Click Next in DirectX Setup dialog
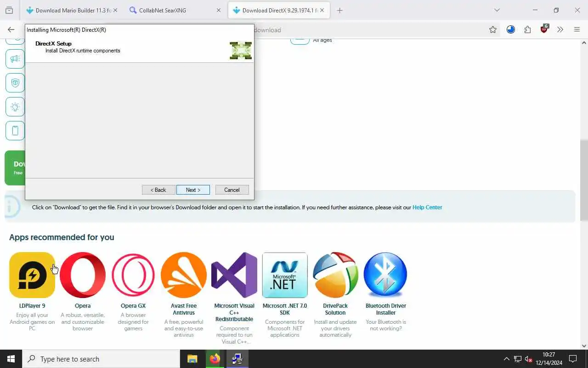The height and width of the screenshot is (368, 588). (x=193, y=190)
